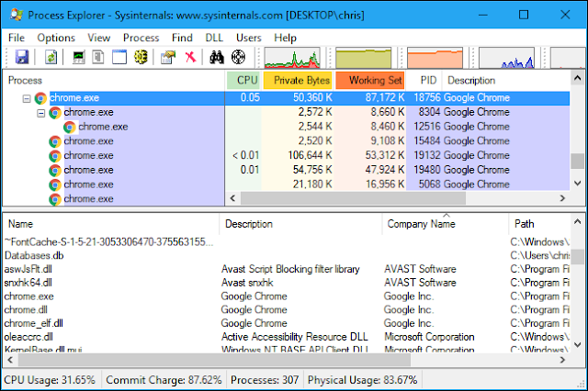Screen dimensions: 588x391
Task: Click CPU Usage 31.65% in status bar
Action: click(50, 380)
